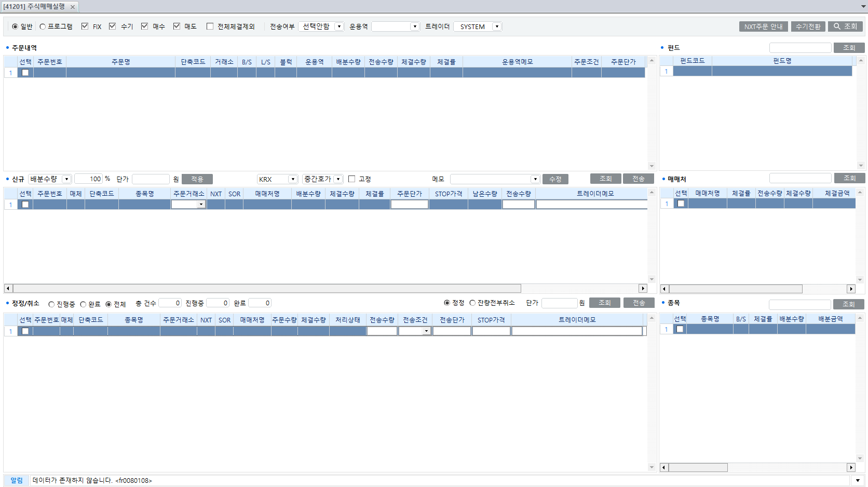Image resolution: width=868 pixels, height=487 pixels.
Task: Click the percentage field showing 100
Action: (x=89, y=179)
